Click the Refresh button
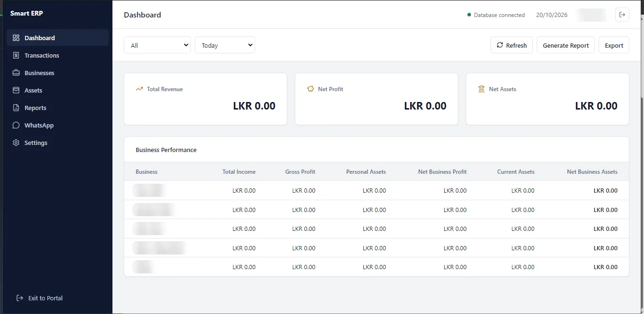The width and height of the screenshot is (644, 314). tap(512, 45)
